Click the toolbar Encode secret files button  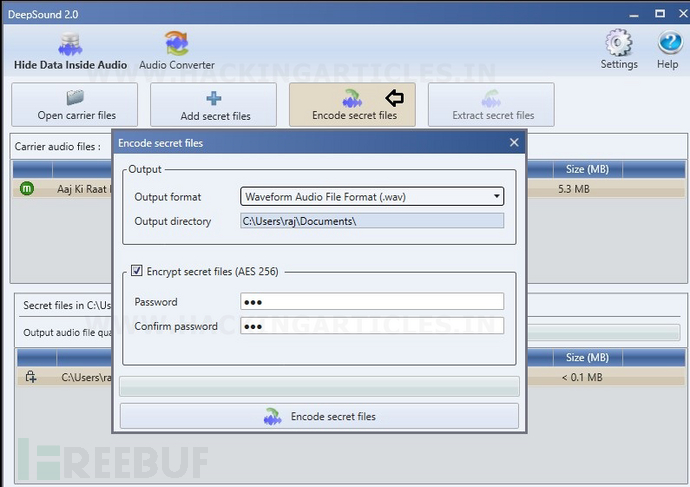pyautogui.click(x=352, y=105)
